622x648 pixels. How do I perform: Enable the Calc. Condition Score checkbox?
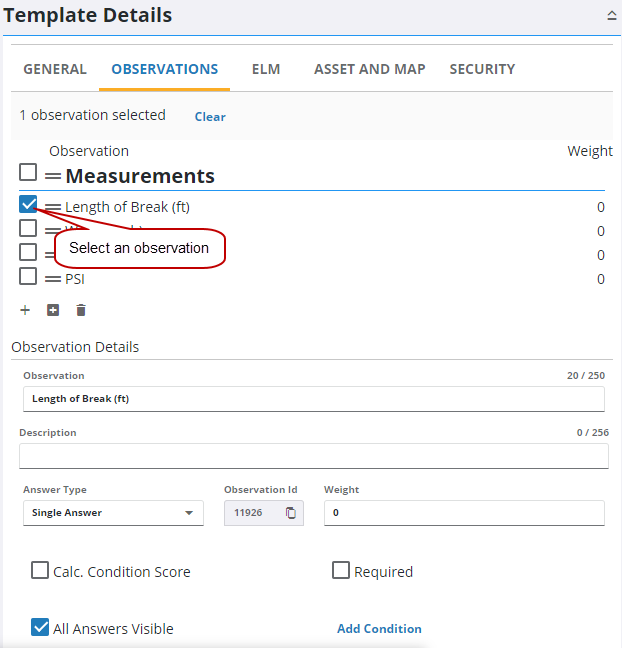40,571
